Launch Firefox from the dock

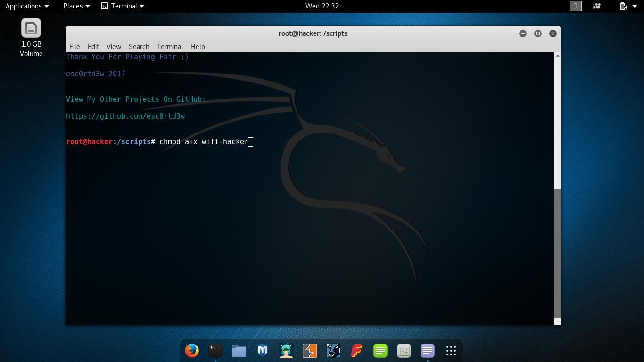point(191,351)
